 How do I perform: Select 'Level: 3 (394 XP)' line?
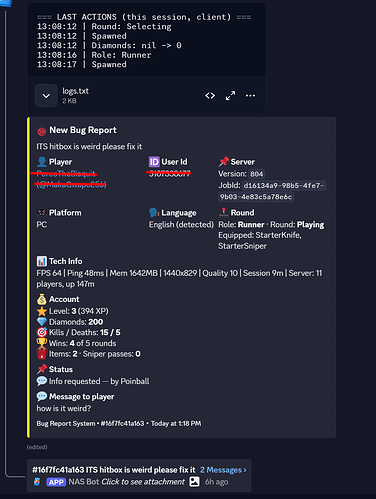click(79, 311)
